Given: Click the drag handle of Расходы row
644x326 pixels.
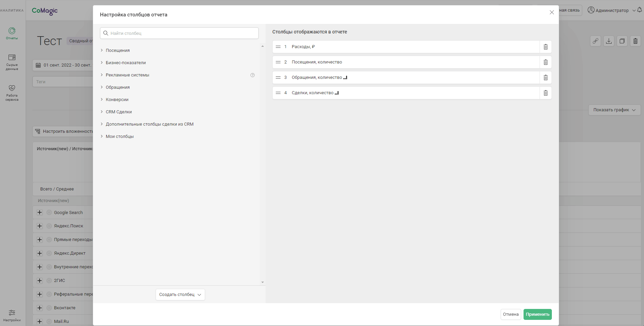Looking at the screenshot, I should (278, 47).
